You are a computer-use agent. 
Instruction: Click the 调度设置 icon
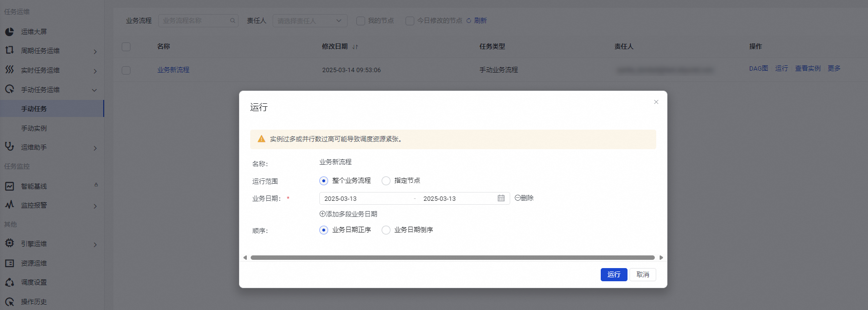[x=9, y=282]
